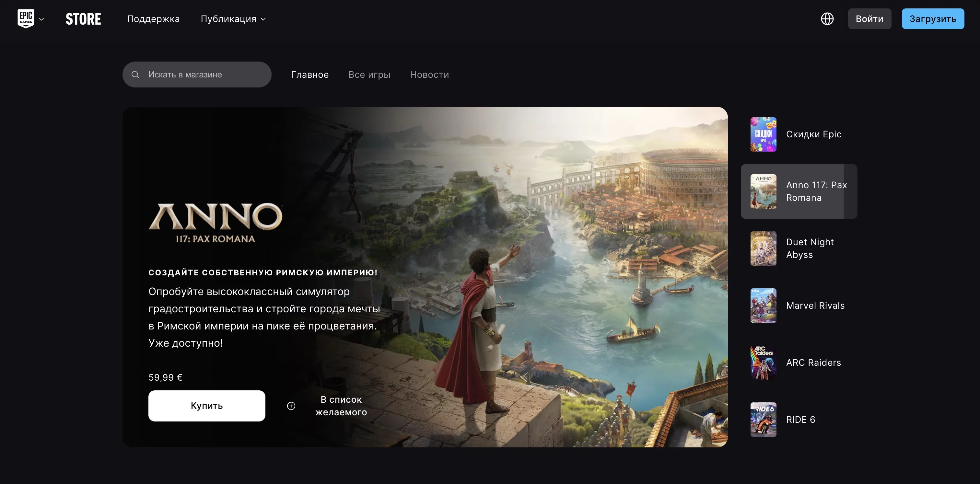Click the plus circle wishlist icon
Screen dimensions: 980x484
point(291,406)
